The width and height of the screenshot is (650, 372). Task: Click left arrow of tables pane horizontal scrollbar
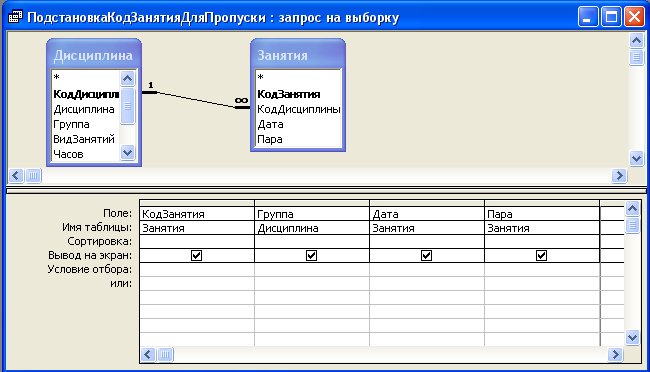[x=16, y=175]
